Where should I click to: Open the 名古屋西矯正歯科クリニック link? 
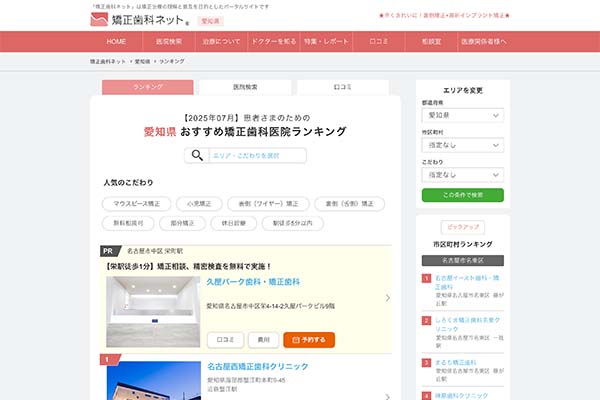(x=259, y=366)
